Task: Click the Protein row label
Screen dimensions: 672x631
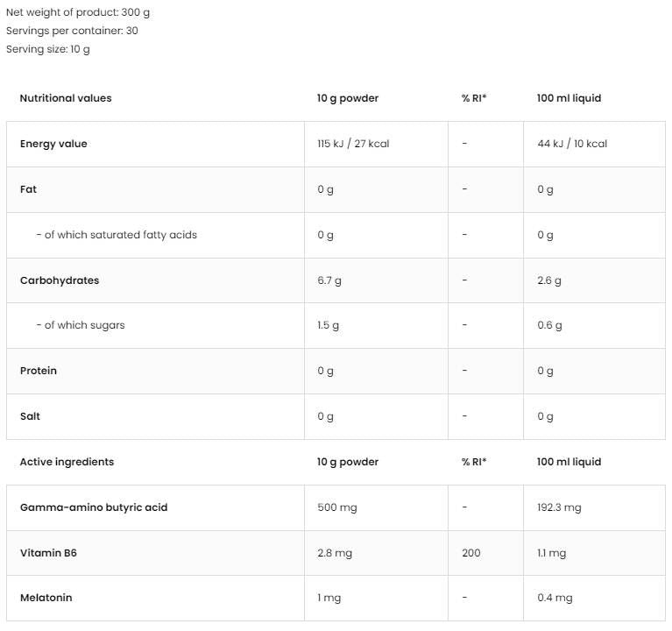Action: pos(39,371)
